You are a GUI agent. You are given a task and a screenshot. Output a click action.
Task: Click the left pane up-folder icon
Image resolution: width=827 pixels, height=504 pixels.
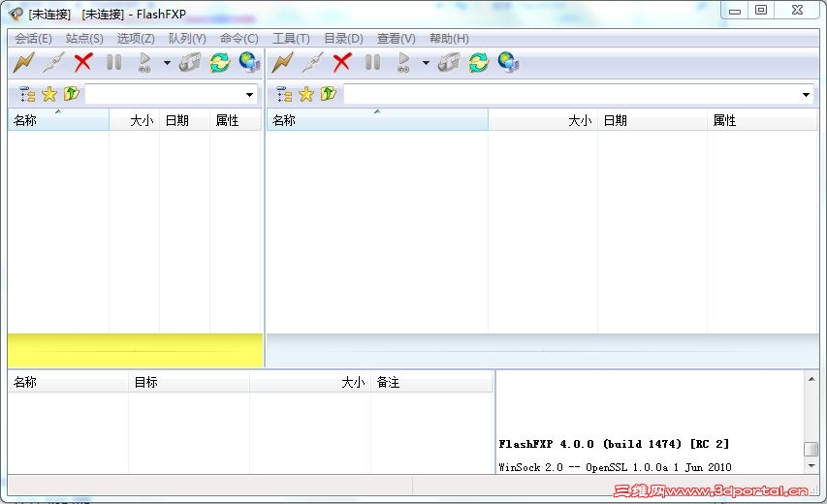coord(71,94)
